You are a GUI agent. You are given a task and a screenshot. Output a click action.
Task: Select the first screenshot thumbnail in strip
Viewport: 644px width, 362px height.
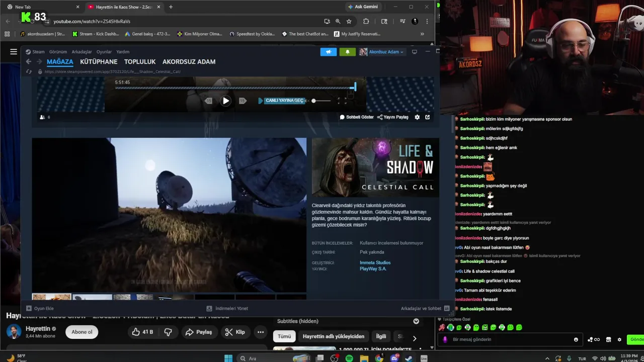click(51, 297)
